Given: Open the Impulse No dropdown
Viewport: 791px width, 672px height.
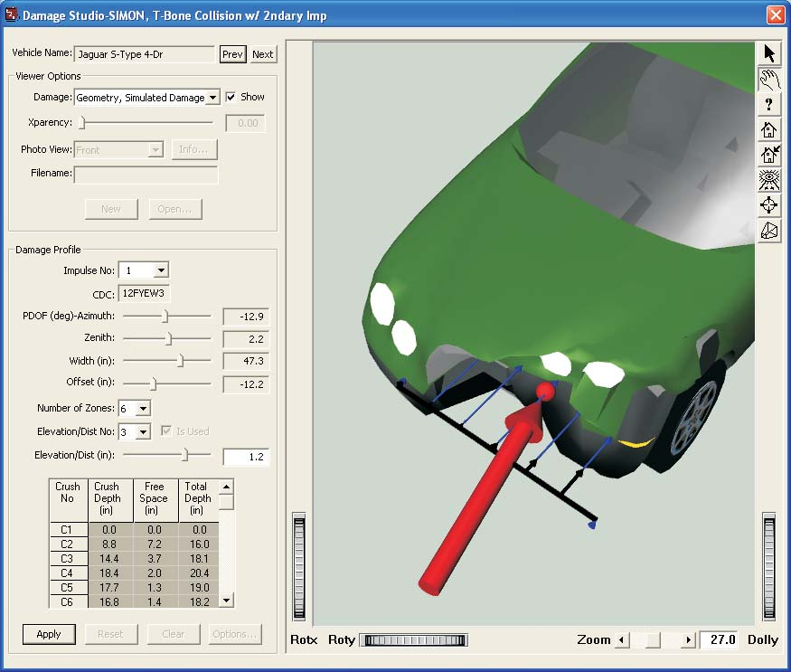Looking at the screenshot, I should (x=161, y=270).
